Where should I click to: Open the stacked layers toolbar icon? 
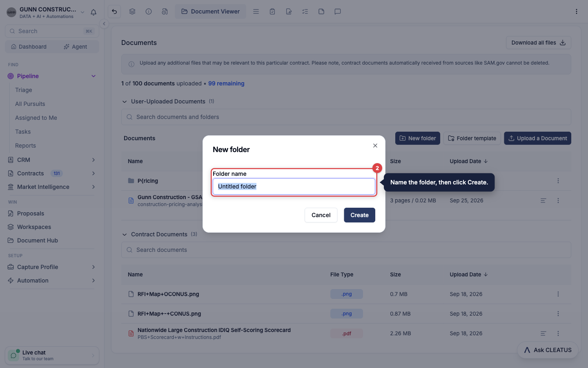pos(132,11)
